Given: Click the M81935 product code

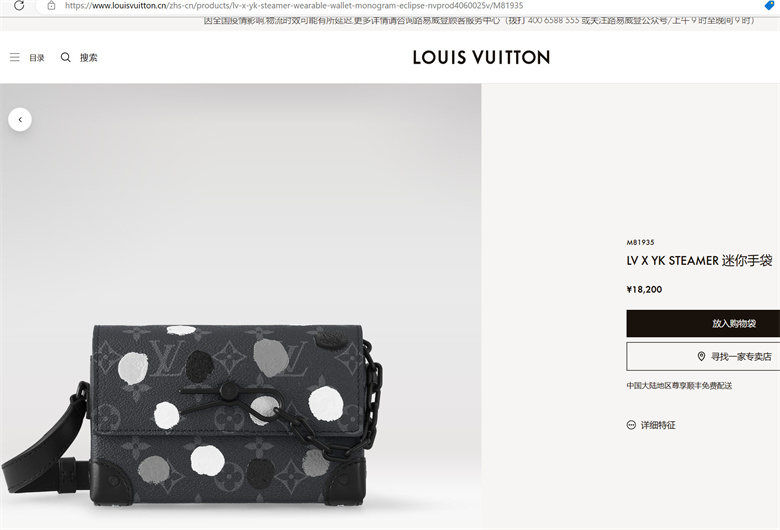Looking at the screenshot, I should pyautogui.click(x=640, y=242).
